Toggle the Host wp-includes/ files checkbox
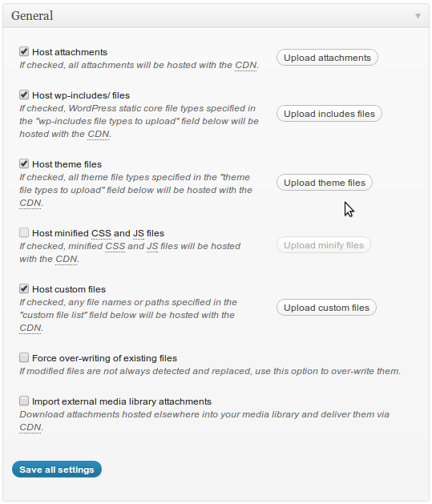This screenshot has height=504, width=432. pos(24,95)
